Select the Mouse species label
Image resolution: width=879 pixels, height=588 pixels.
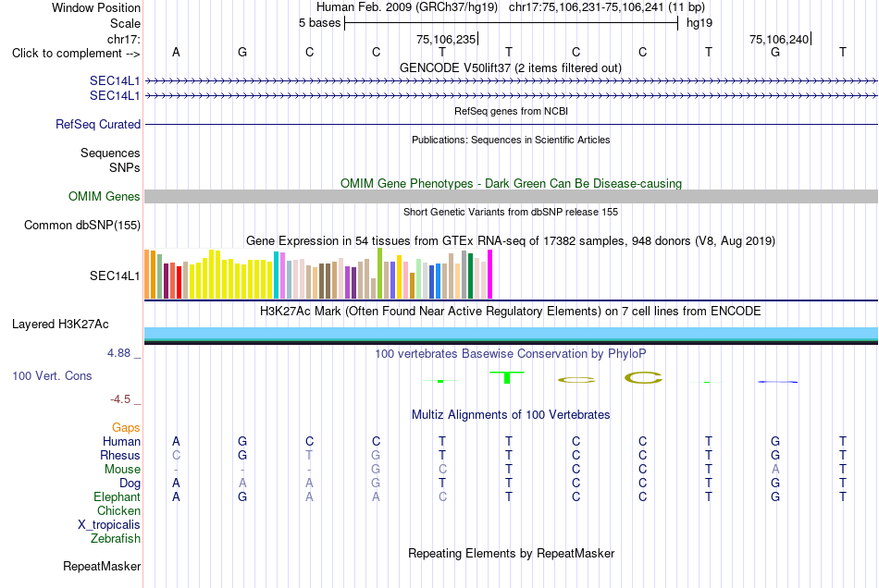(x=122, y=470)
